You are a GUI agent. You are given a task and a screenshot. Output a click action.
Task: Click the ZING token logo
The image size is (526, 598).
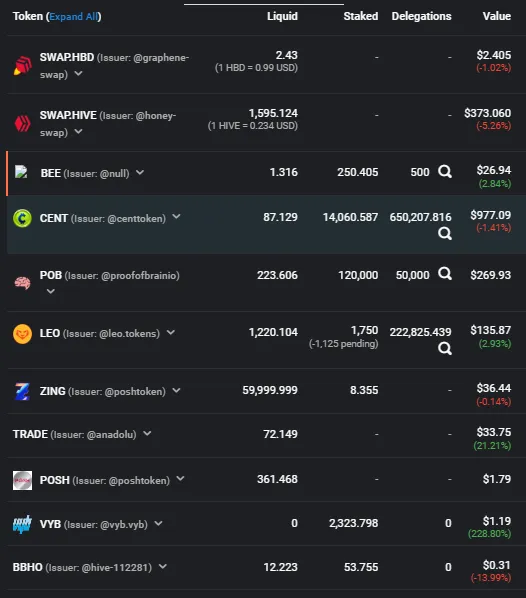point(23,392)
